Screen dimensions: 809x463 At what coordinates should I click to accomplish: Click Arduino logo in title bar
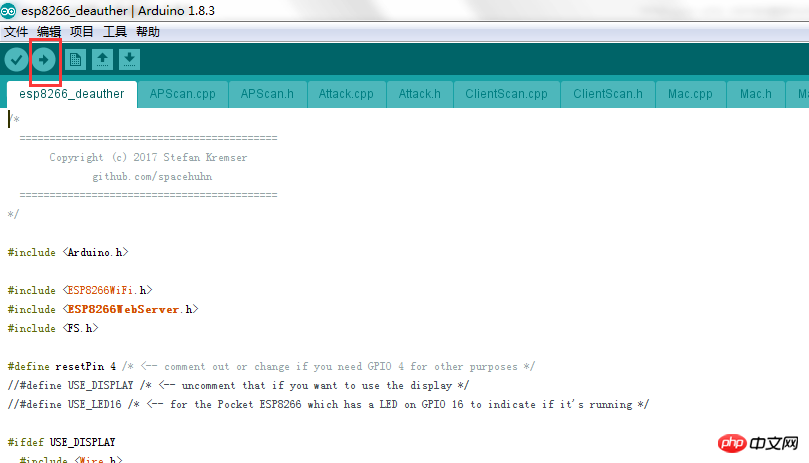(8, 10)
